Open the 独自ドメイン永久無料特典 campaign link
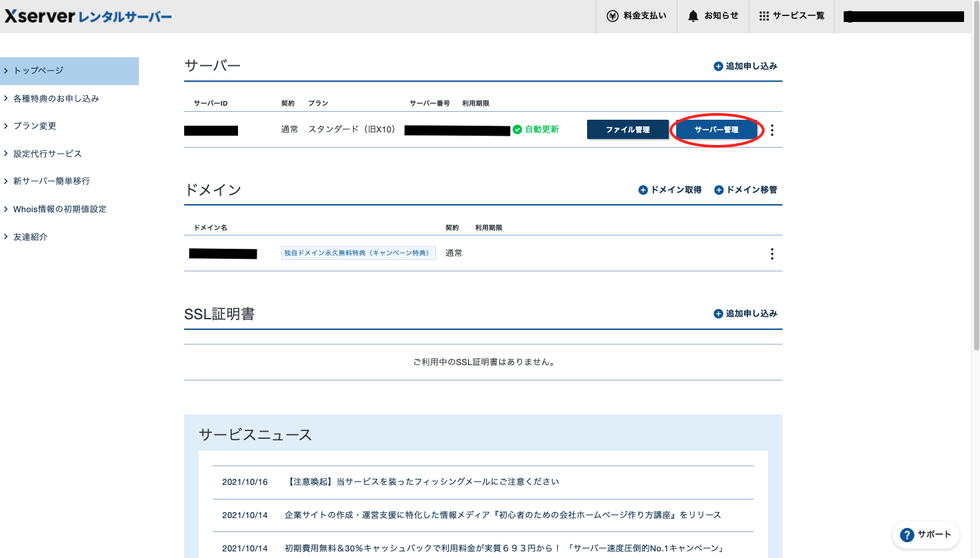 (358, 253)
